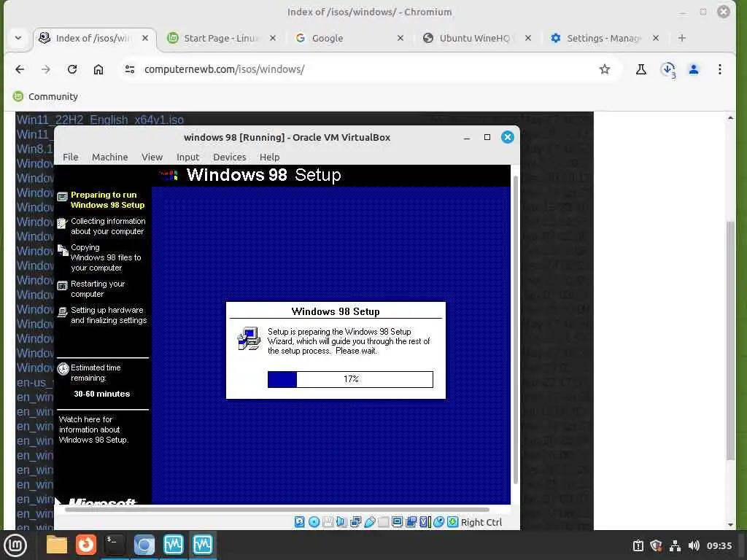Open the Community bookmark
747x560 pixels.
pyautogui.click(x=45, y=97)
